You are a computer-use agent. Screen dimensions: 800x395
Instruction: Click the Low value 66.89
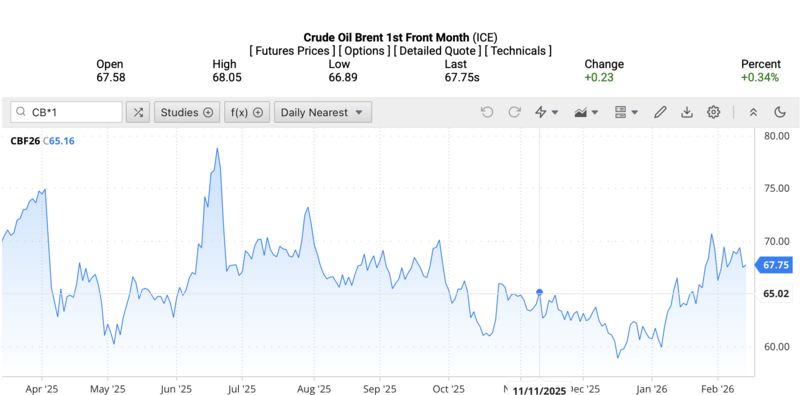pos(343,78)
